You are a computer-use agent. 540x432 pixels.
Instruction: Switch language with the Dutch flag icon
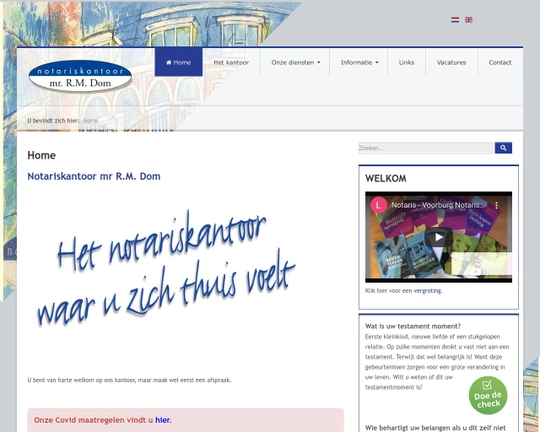(455, 20)
